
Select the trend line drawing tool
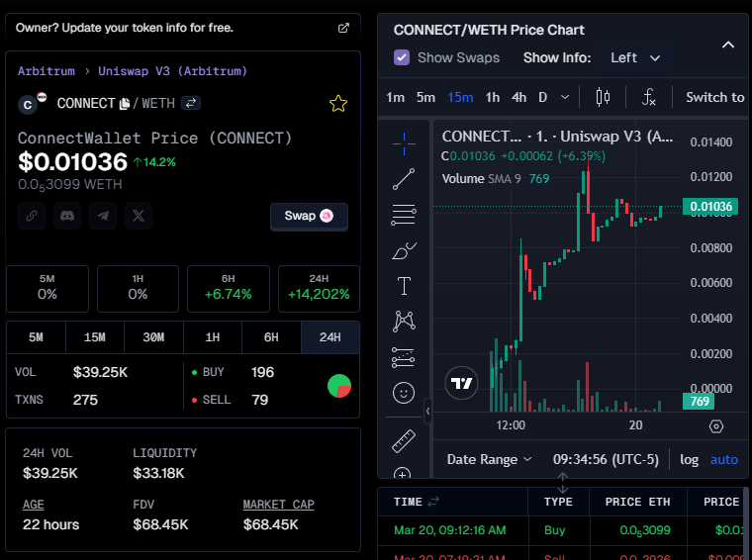404,179
